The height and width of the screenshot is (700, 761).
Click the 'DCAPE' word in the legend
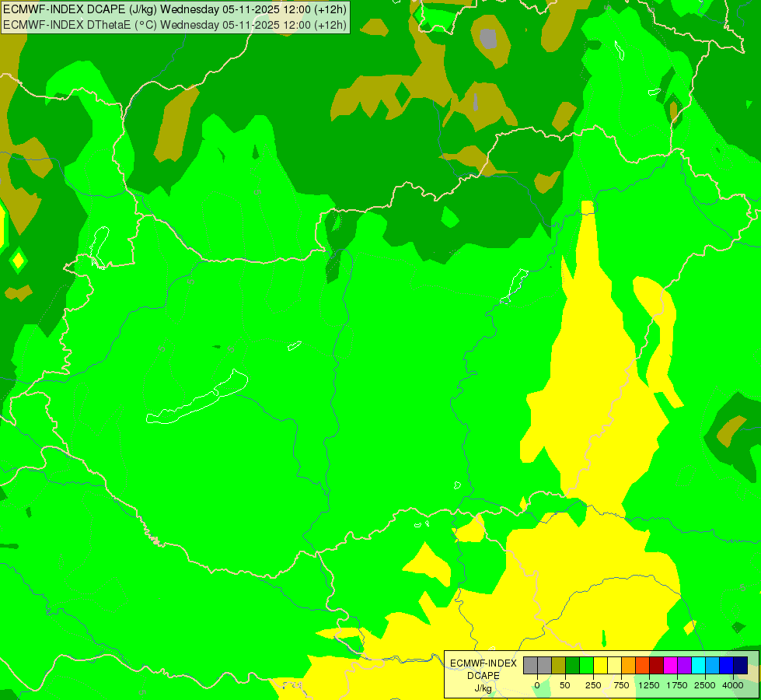[483, 676]
